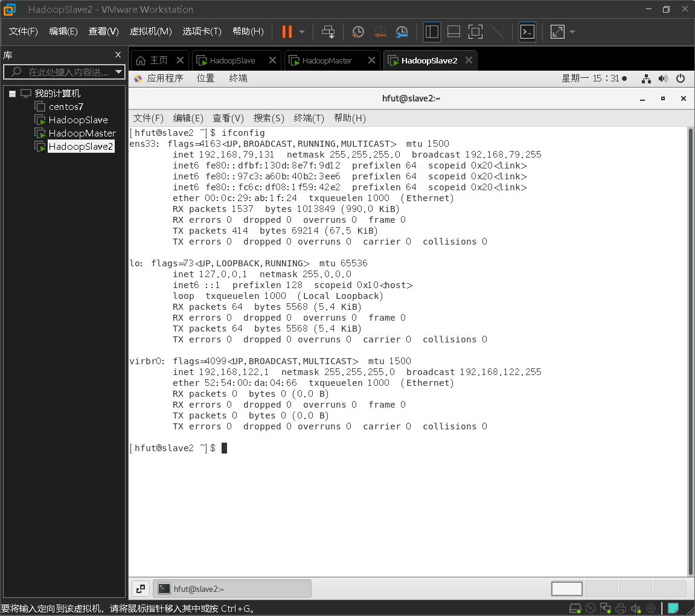Click the show desktop icon in guest taskbar
The width and height of the screenshot is (695, 616).
(141, 589)
